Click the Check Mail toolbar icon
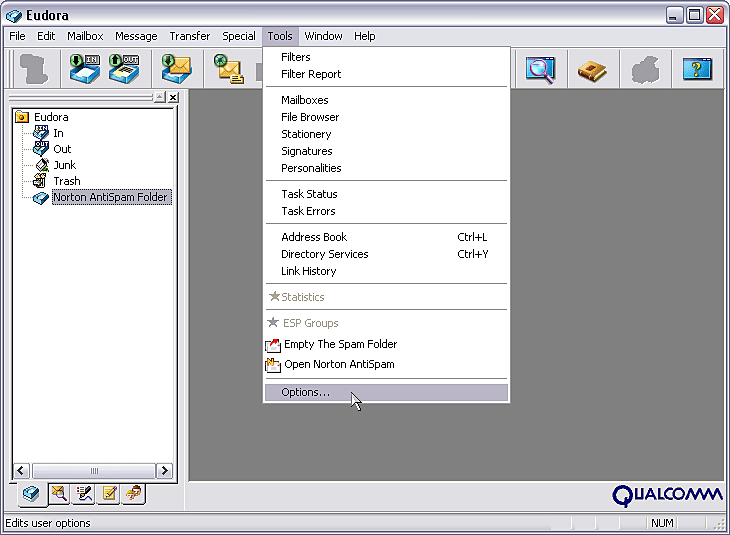Image resolution: width=730 pixels, height=535 pixels. [176, 68]
